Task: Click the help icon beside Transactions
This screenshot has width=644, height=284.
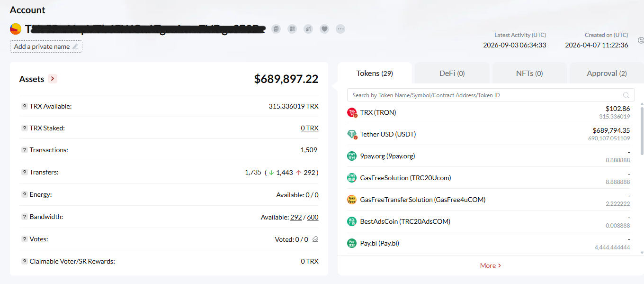Action: (24, 150)
